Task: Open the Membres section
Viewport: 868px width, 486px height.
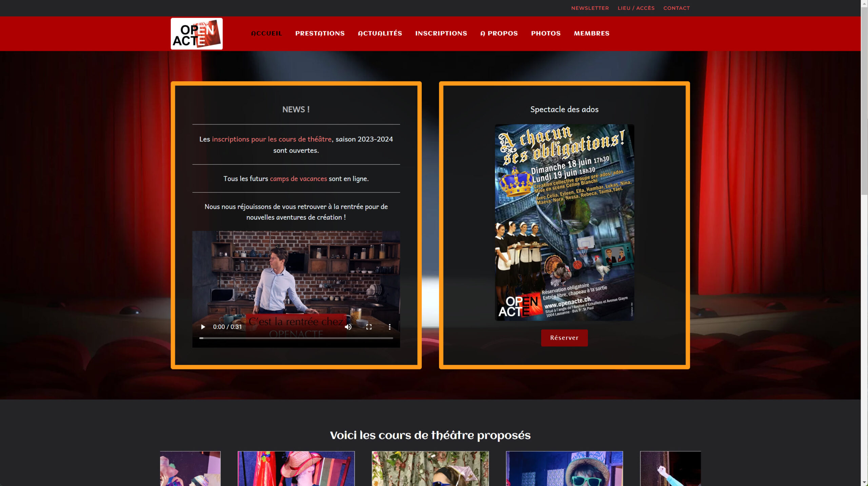Action: click(591, 33)
